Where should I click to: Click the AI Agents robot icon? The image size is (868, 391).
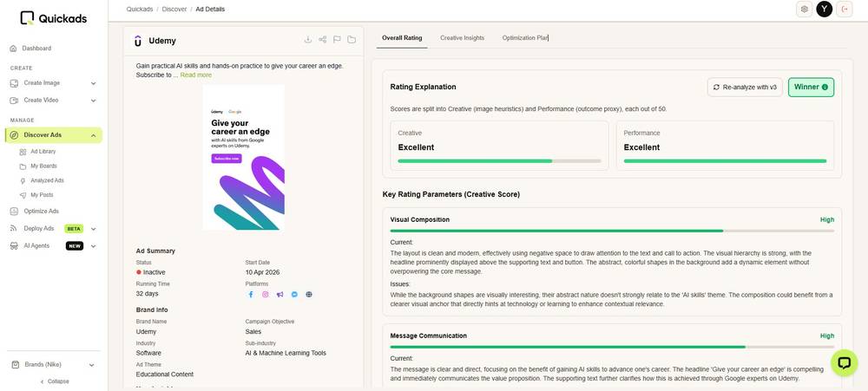[14, 246]
